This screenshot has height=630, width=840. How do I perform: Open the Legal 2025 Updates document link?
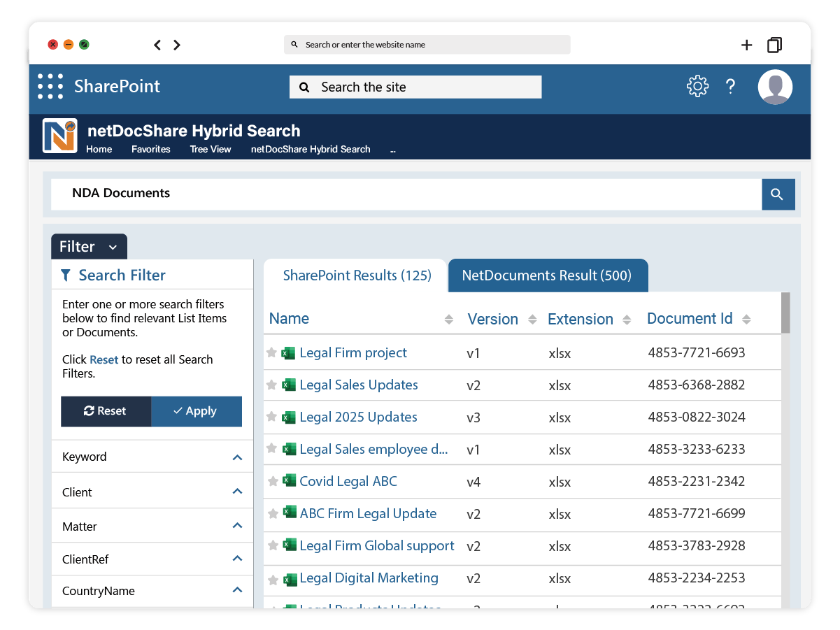[x=358, y=417]
